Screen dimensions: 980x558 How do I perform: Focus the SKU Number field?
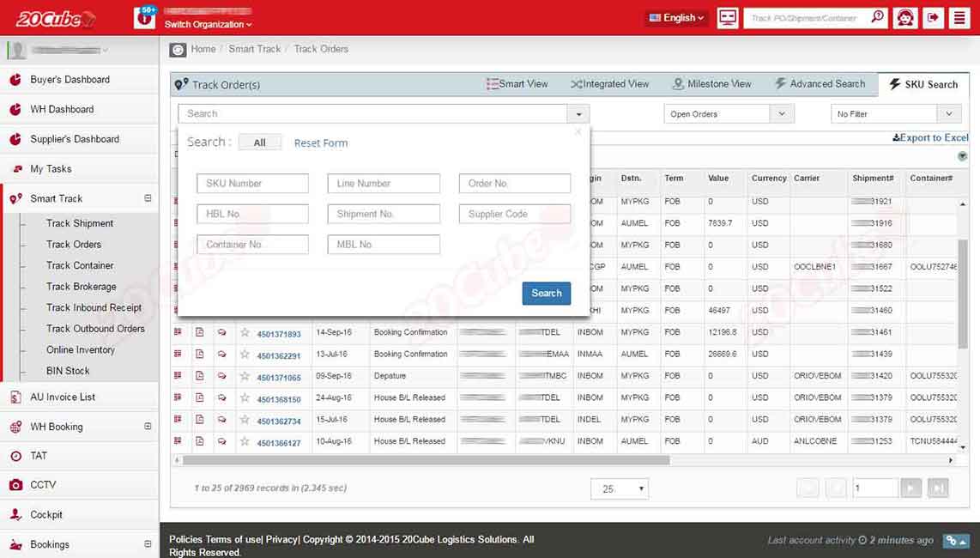pyautogui.click(x=252, y=184)
